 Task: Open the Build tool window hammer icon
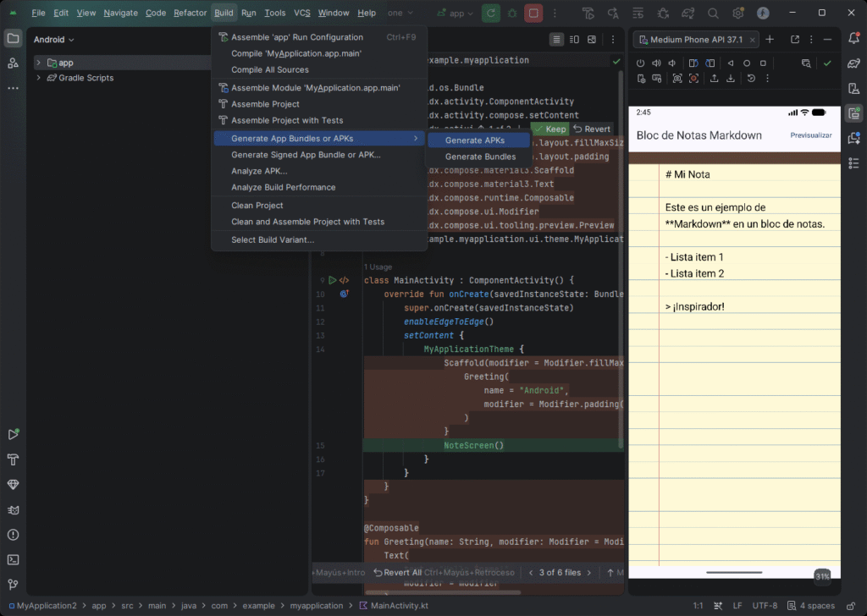click(14, 459)
